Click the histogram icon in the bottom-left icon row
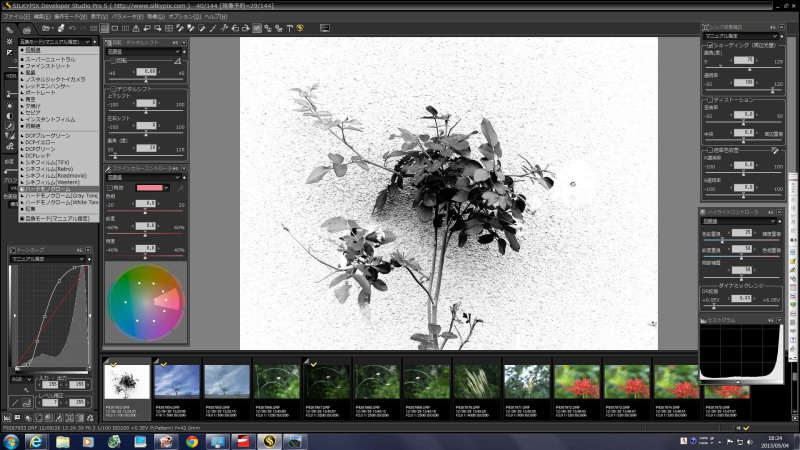The width and height of the screenshot is (800, 450). click(x=7, y=418)
